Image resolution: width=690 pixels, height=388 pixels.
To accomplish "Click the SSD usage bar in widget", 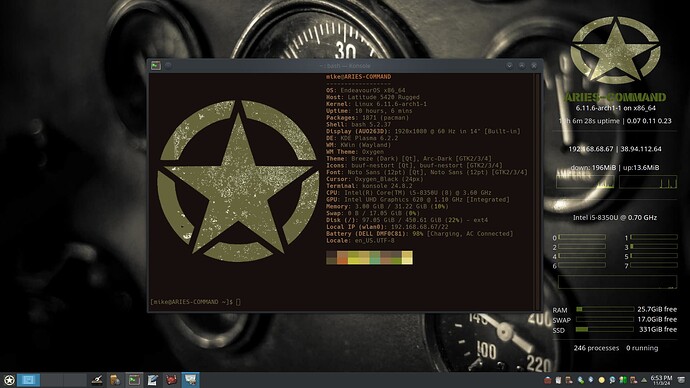I will (x=605, y=329).
